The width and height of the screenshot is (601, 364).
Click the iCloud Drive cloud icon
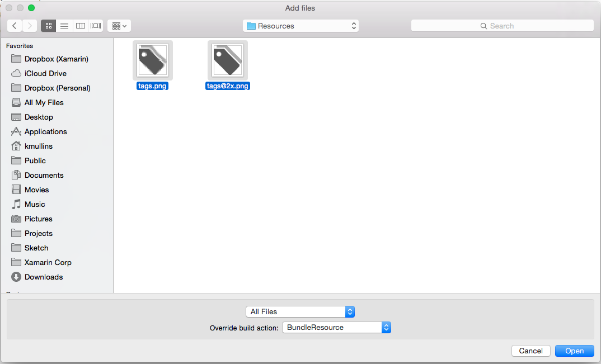(16, 73)
